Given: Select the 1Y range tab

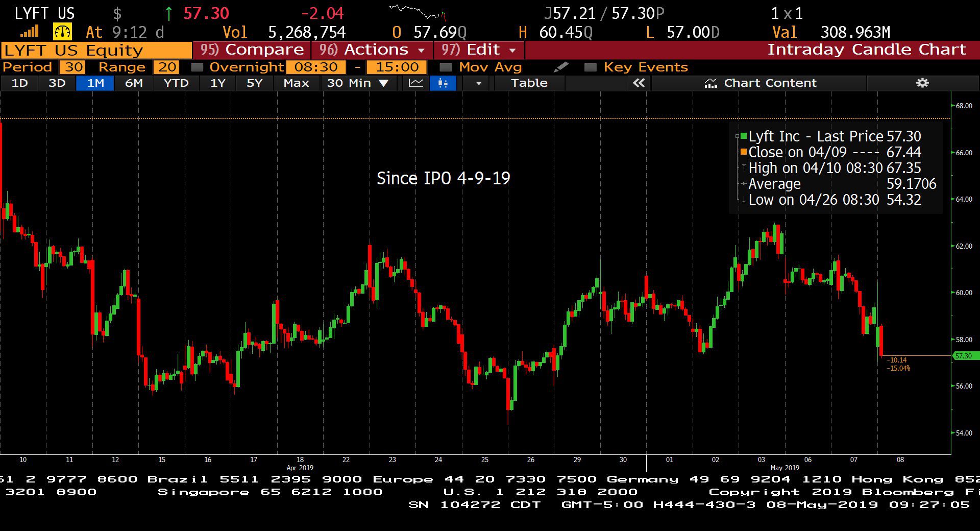Looking at the screenshot, I should tap(218, 83).
